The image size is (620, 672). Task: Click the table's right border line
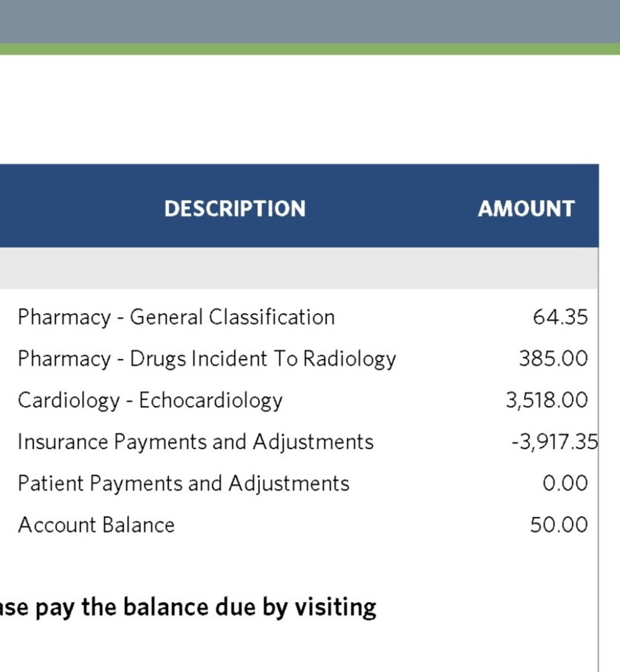click(x=598, y=571)
